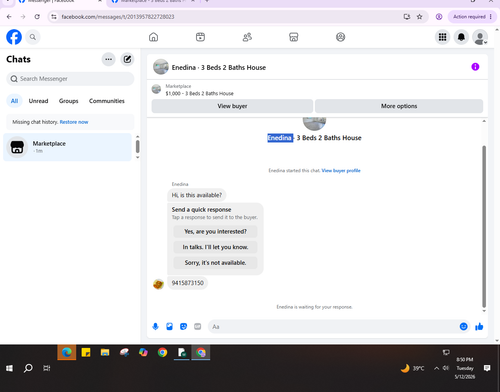The width and height of the screenshot is (500, 392).
Task: Send quick response In talks. I'll let you know.
Action: (215, 247)
